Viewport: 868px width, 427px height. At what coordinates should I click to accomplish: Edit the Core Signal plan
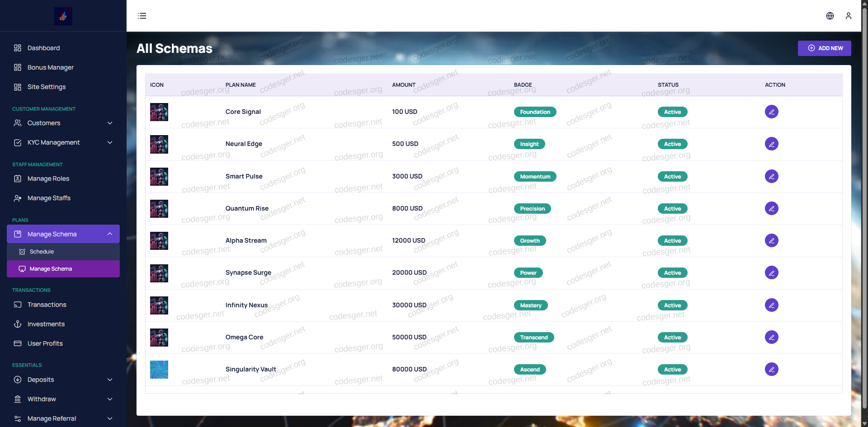click(771, 112)
